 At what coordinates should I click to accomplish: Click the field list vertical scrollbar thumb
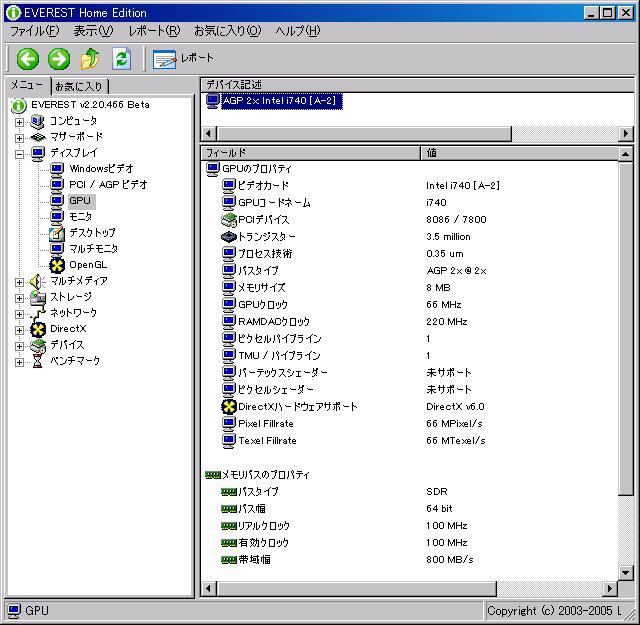click(626, 329)
